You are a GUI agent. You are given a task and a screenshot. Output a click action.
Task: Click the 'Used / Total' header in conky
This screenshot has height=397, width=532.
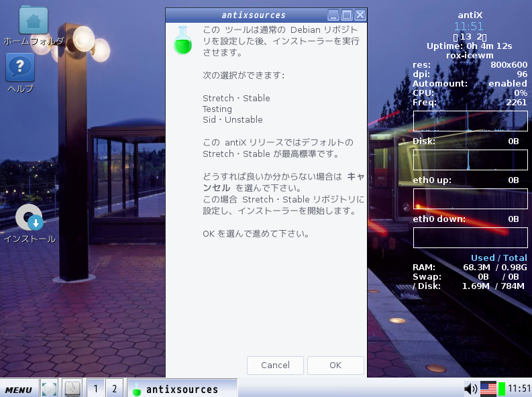[499, 258]
